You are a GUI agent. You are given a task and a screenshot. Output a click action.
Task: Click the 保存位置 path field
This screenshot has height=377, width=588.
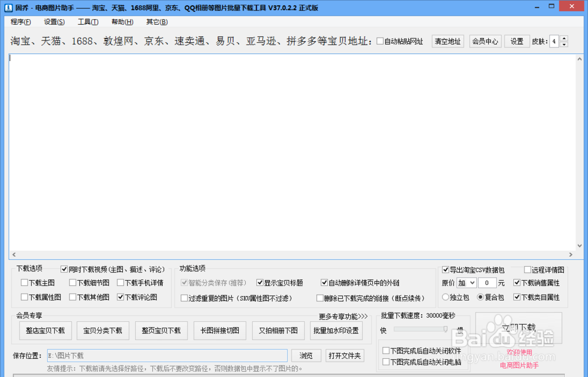coord(167,356)
